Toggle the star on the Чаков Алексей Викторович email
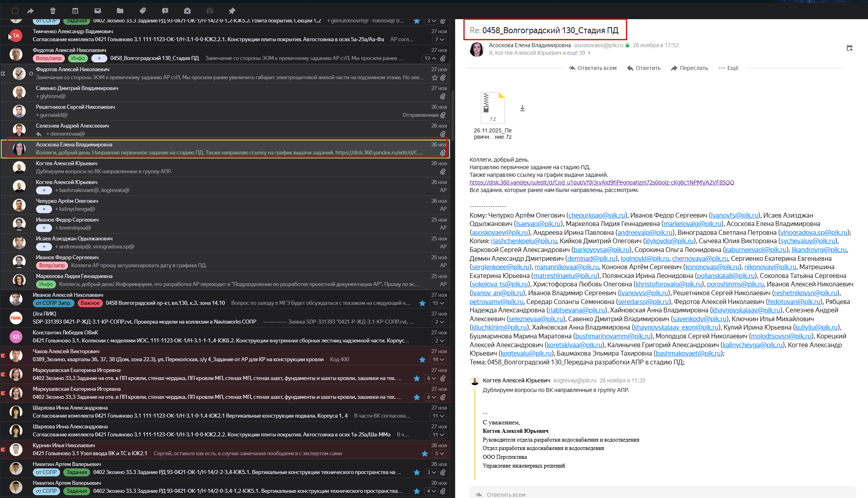This screenshot has height=498, width=868. [422, 360]
